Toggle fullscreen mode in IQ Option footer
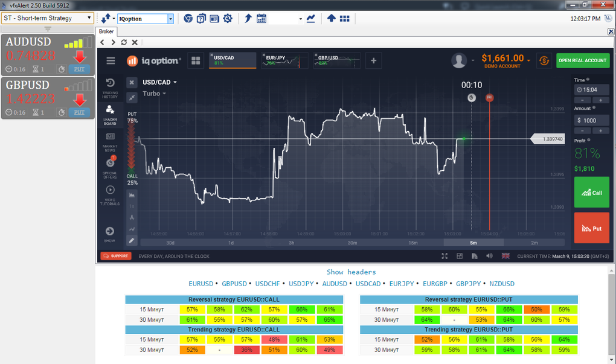616x364 pixels. 444,256
